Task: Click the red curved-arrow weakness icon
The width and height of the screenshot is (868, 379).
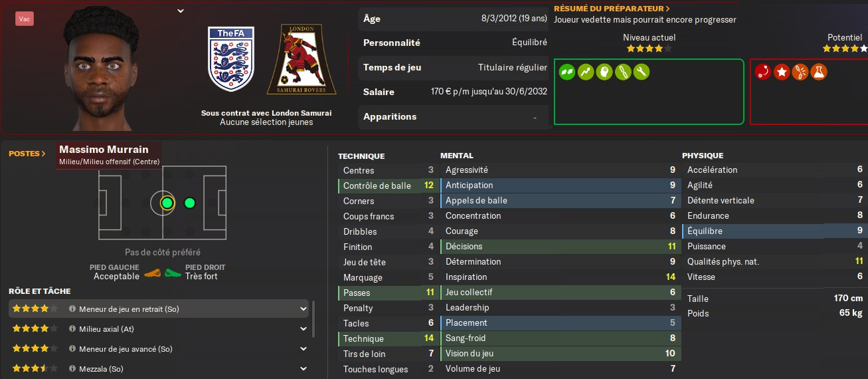Action: tap(763, 72)
